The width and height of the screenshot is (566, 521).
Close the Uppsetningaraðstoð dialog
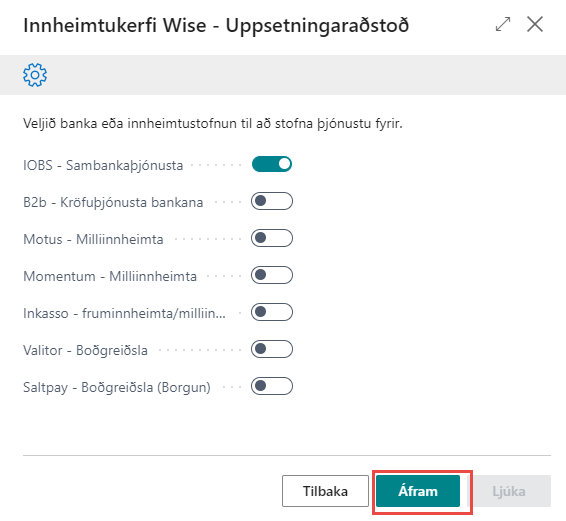[535, 25]
